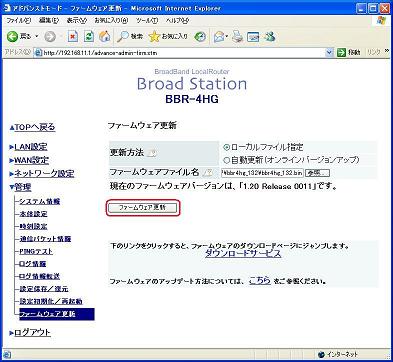Image resolution: width=393 pixels, height=362 pixels.
Task: Open the ヘルプ(H) menu
Action: [x=177, y=21]
